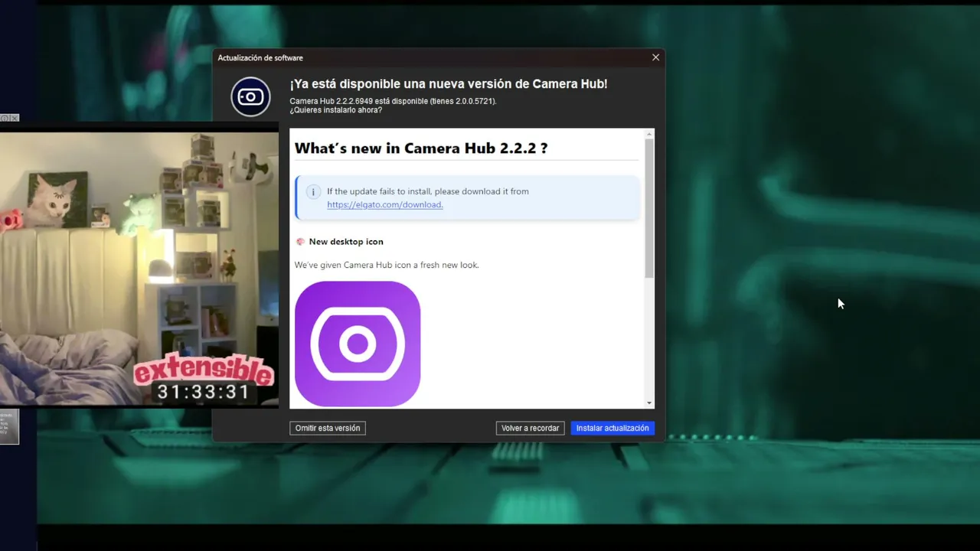Screen dimensions: 980x551
Task: Open the elgato.com/download link
Action: [x=385, y=204]
